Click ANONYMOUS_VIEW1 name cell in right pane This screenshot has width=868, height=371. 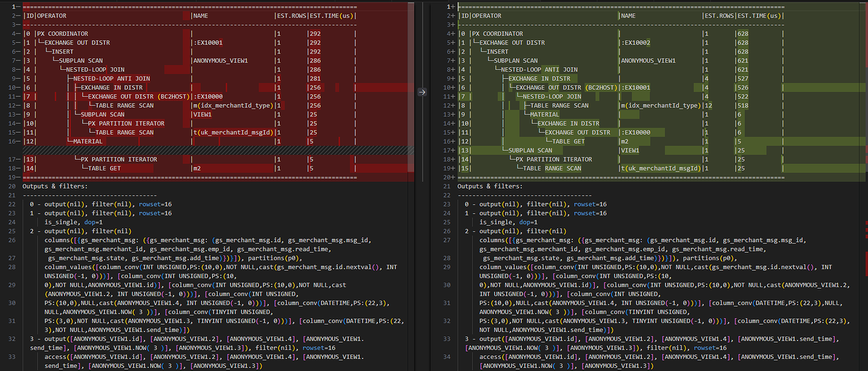tap(648, 60)
